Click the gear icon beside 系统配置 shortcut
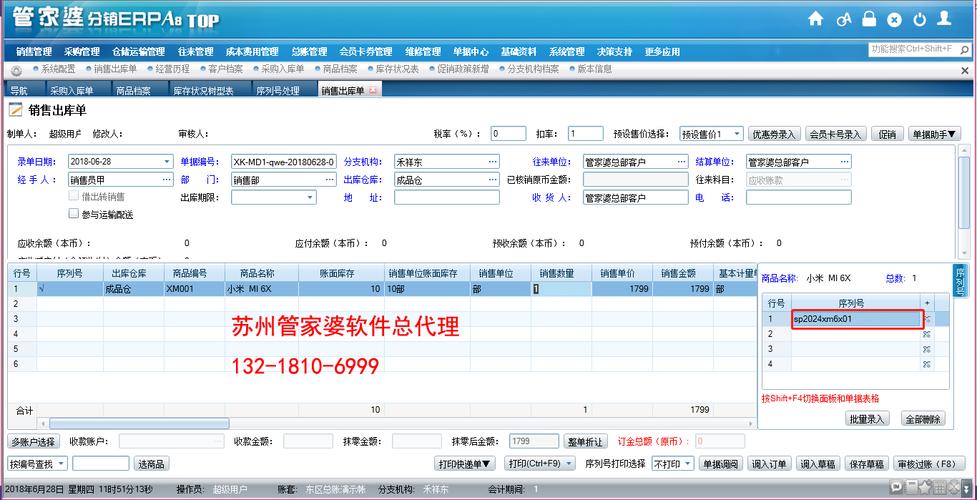This screenshot has height=500, width=977. [17, 70]
